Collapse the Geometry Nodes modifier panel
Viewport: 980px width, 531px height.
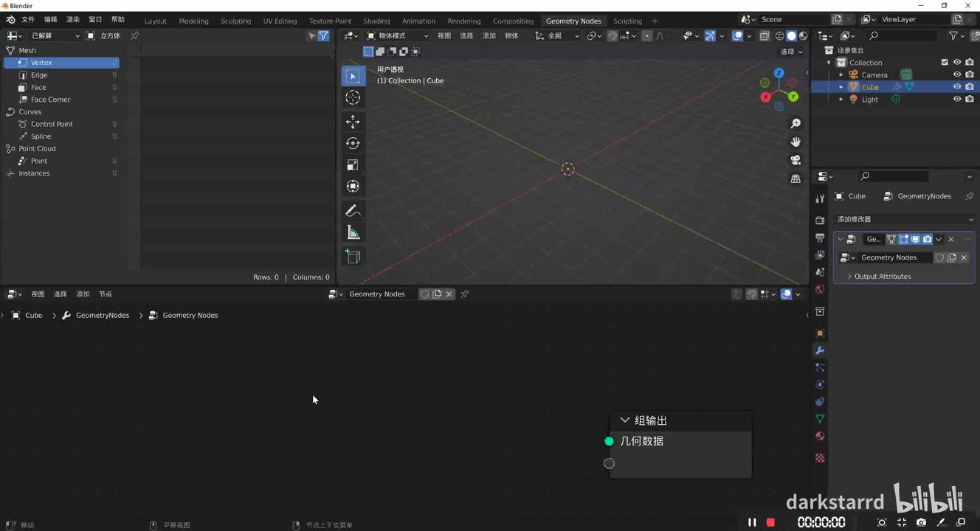[841, 239]
